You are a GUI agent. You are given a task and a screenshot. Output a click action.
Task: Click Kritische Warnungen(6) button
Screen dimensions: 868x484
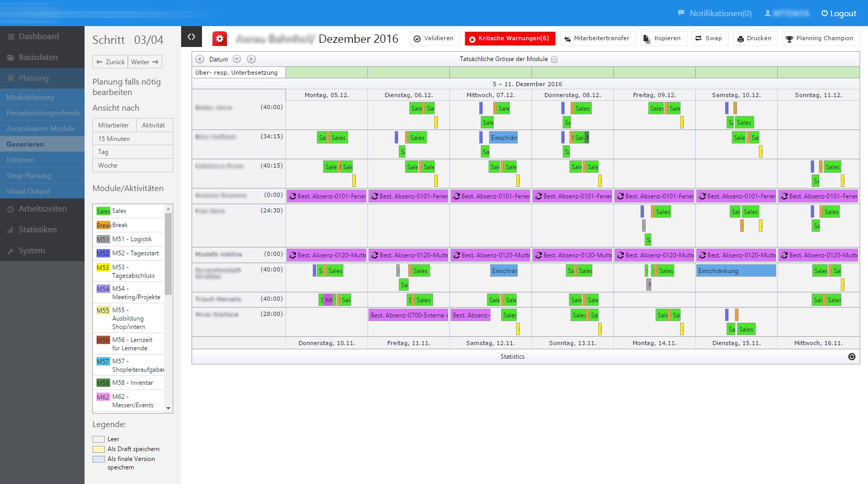pyautogui.click(x=509, y=39)
